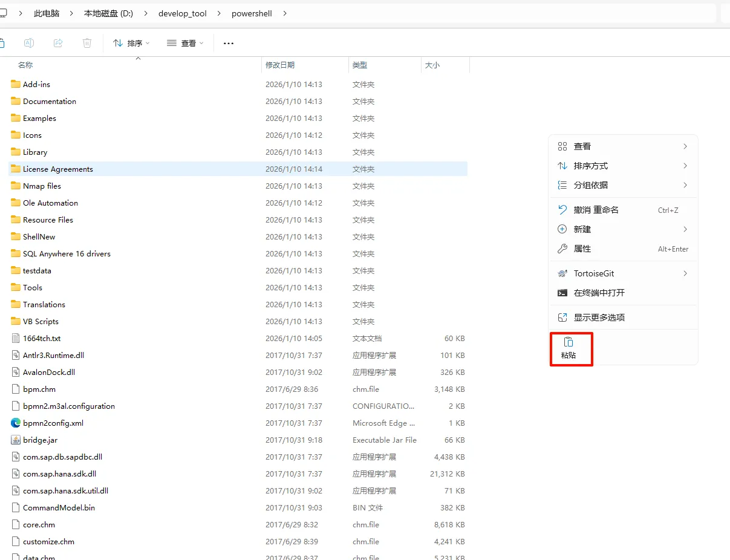Select the ShellNew folder icon

click(x=16, y=236)
